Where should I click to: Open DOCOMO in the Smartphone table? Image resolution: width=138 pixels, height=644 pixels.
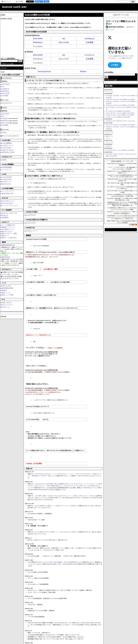38,39
